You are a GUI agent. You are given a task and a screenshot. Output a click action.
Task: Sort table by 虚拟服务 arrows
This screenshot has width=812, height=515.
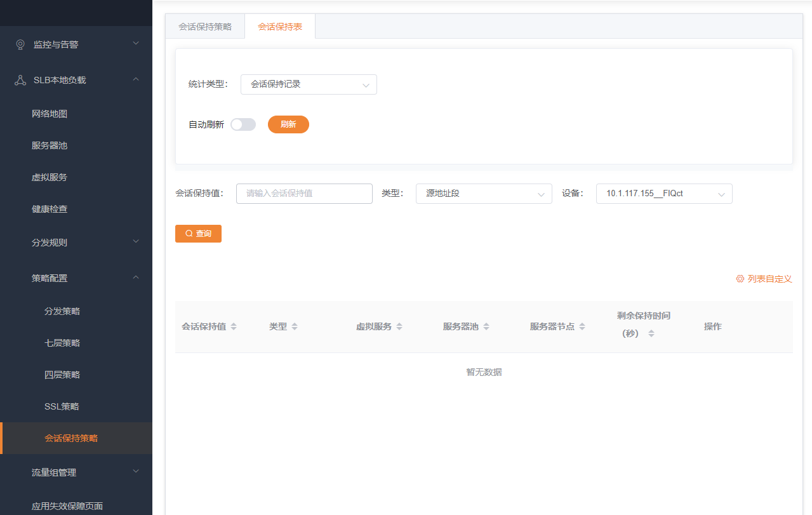tap(399, 326)
